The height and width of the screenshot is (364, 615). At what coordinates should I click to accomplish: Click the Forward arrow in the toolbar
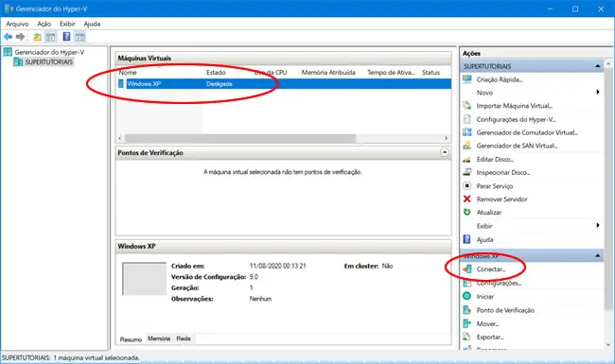point(21,37)
